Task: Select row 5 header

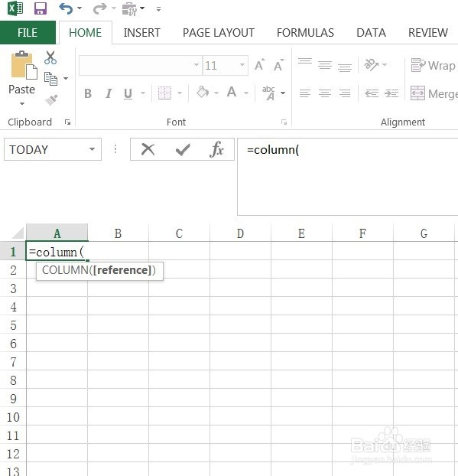Action: pyautogui.click(x=13, y=325)
